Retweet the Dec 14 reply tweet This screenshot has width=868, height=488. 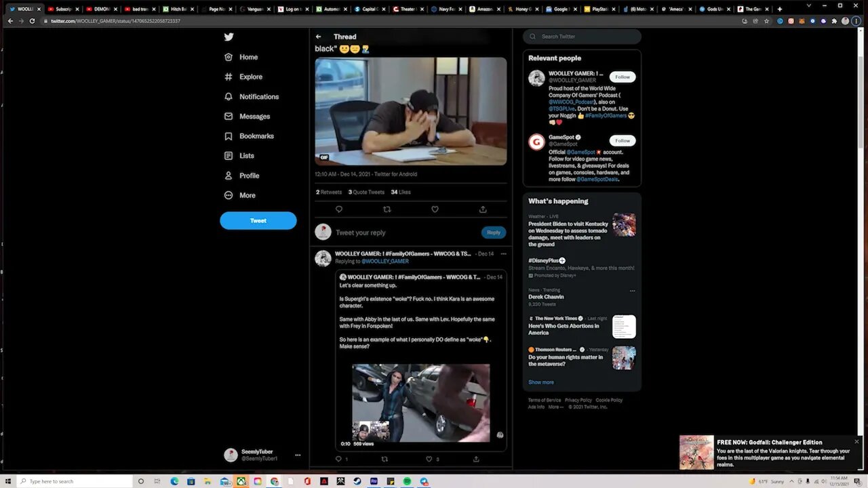[384, 459]
